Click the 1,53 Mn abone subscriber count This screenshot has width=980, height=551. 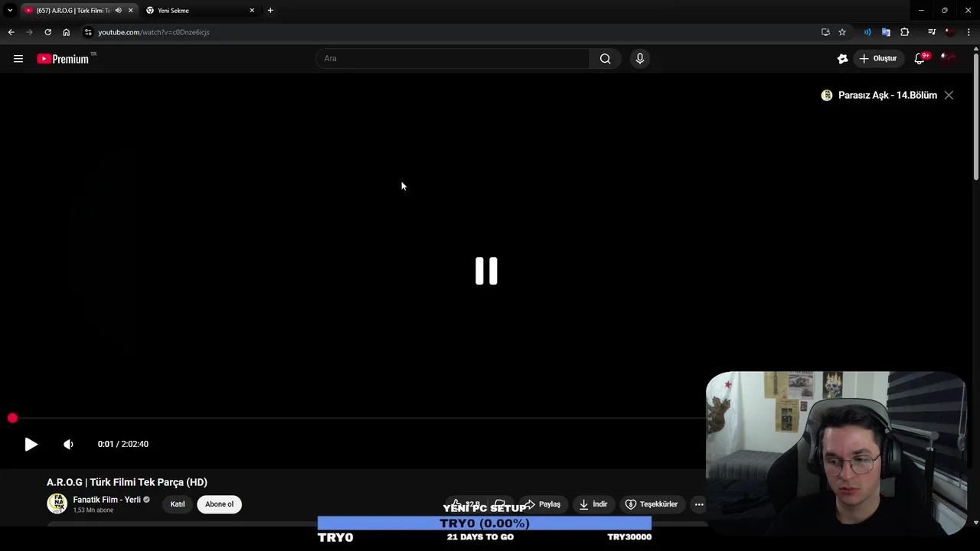tap(93, 510)
